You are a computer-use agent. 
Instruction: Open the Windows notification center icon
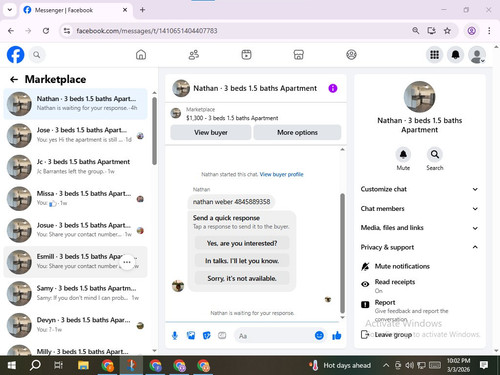tap(484, 365)
